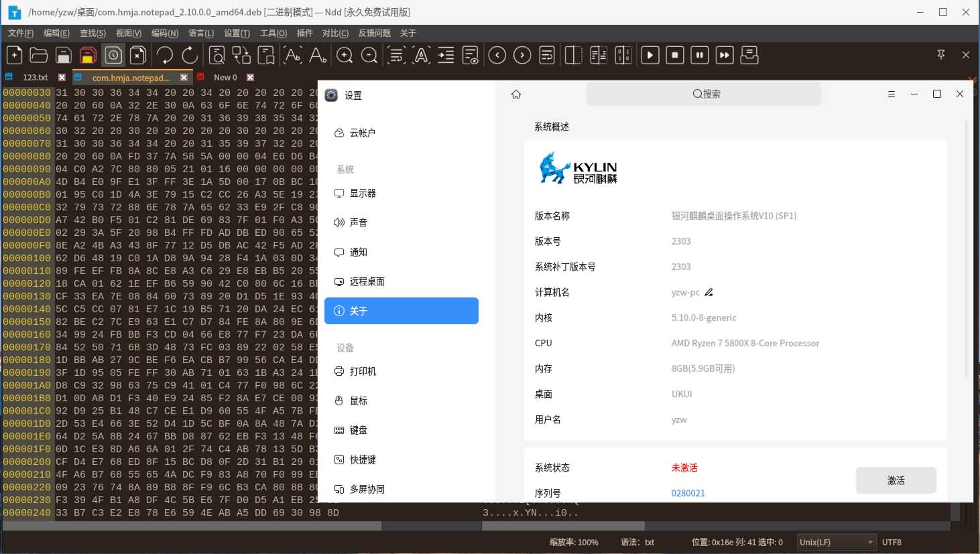The height and width of the screenshot is (554, 980).
Task: Click the home icon in Kylin Settings
Action: pyautogui.click(x=515, y=94)
